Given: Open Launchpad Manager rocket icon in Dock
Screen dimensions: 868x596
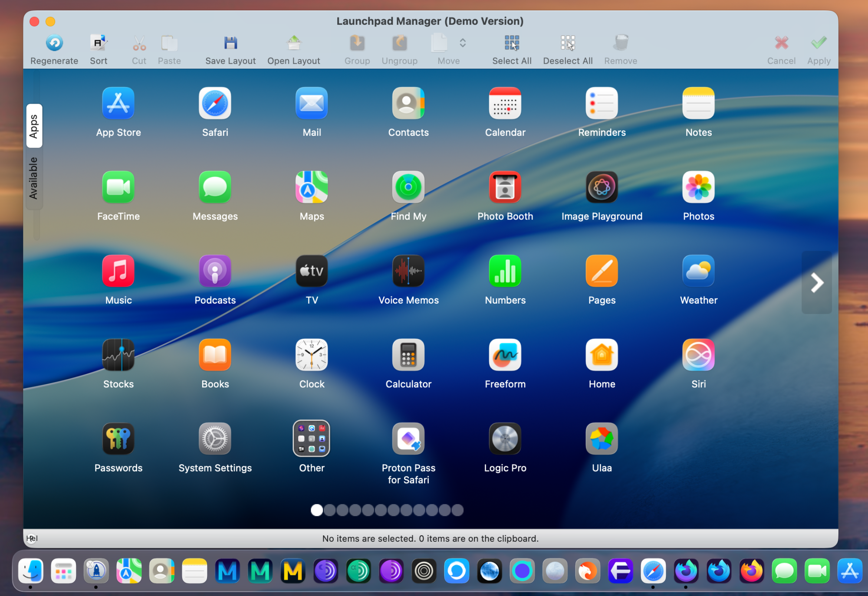Looking at the screenshot, I should 96,571.
